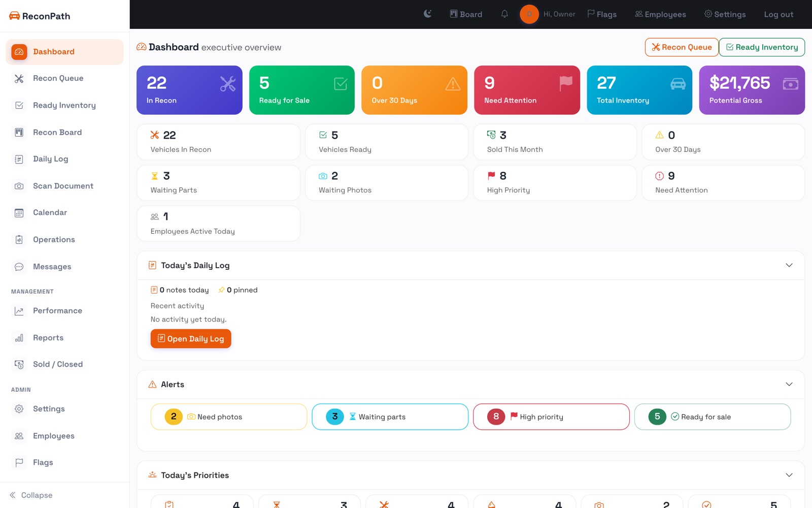
Task: Click the Recon Queue wrench icon in sidebar
Action: (19, 79)
